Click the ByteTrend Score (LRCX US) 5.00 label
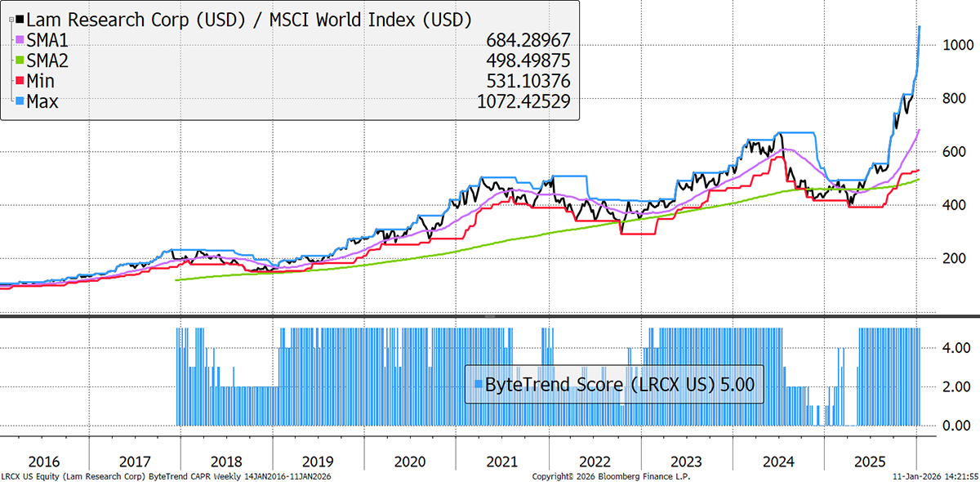 coord(619,383)
